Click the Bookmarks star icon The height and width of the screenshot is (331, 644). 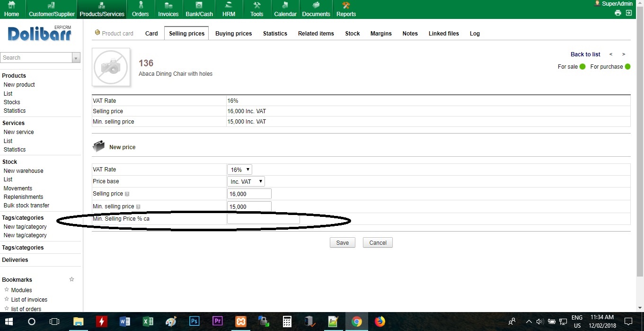point(72,279)
